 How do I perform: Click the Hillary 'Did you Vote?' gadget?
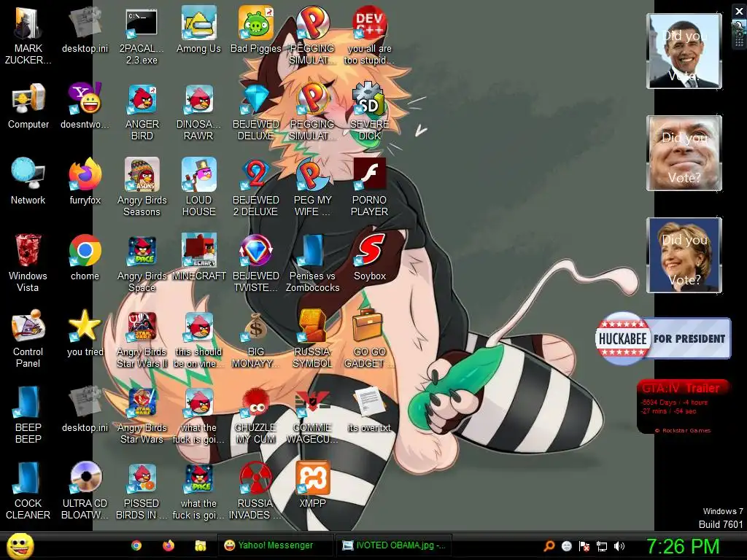tap(684, 255)
